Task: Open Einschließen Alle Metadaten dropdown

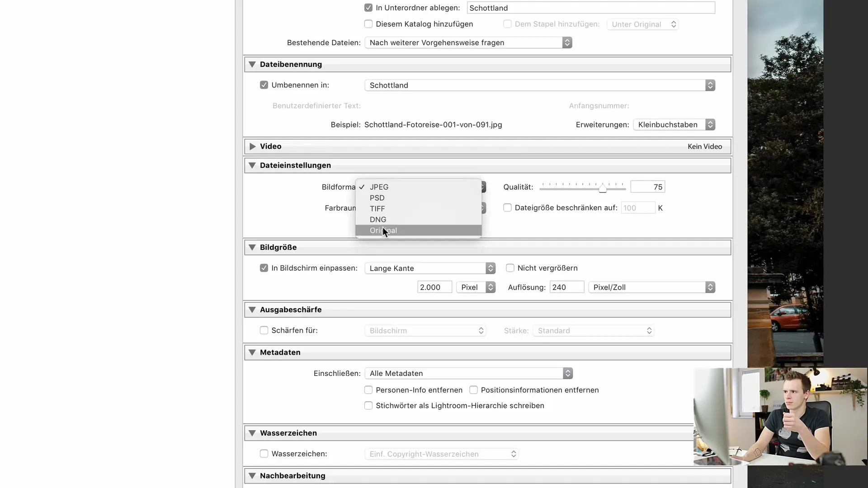Action: pos(469,373)
